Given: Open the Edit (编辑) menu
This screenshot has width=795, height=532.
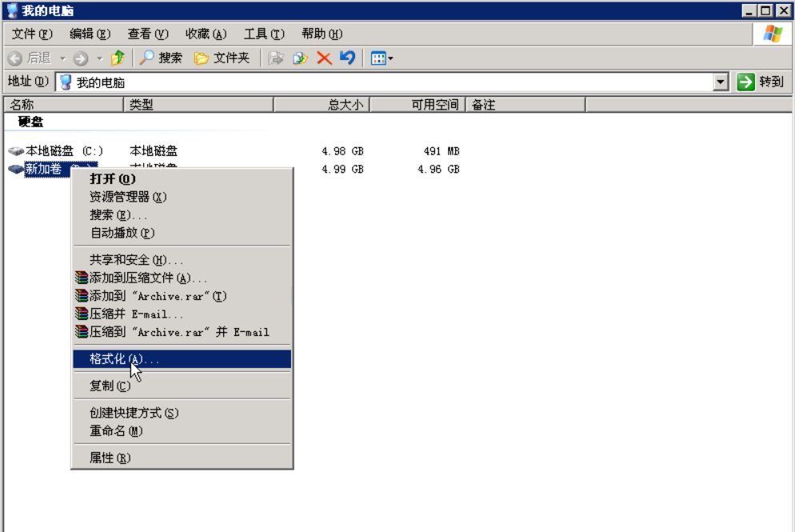Looking at the screenshot, I should tap(90, 34).
